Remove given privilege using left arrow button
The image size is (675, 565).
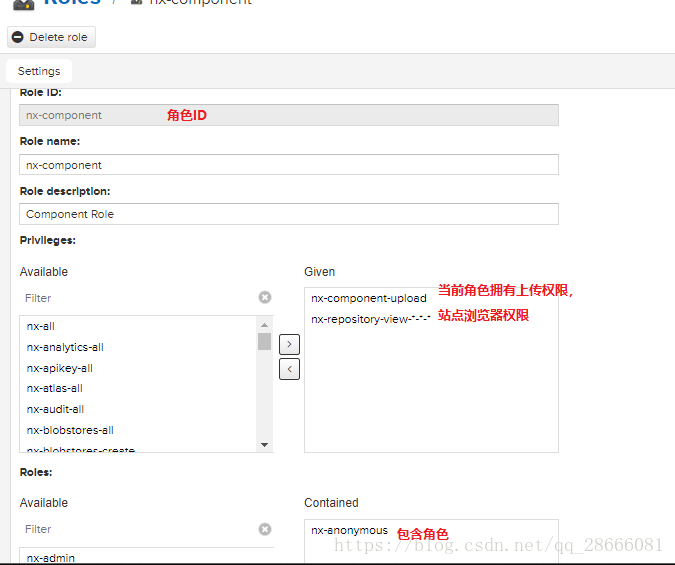(x=289, y=369)
